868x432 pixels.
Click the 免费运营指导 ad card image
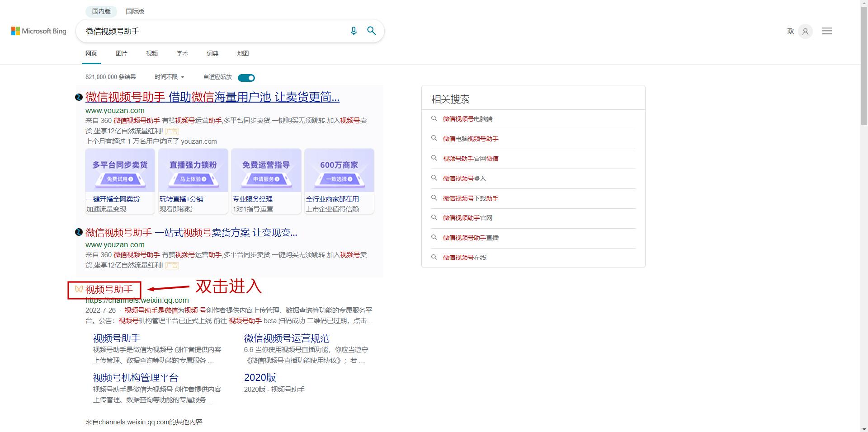pyautogui.click(x=266, y=171)
